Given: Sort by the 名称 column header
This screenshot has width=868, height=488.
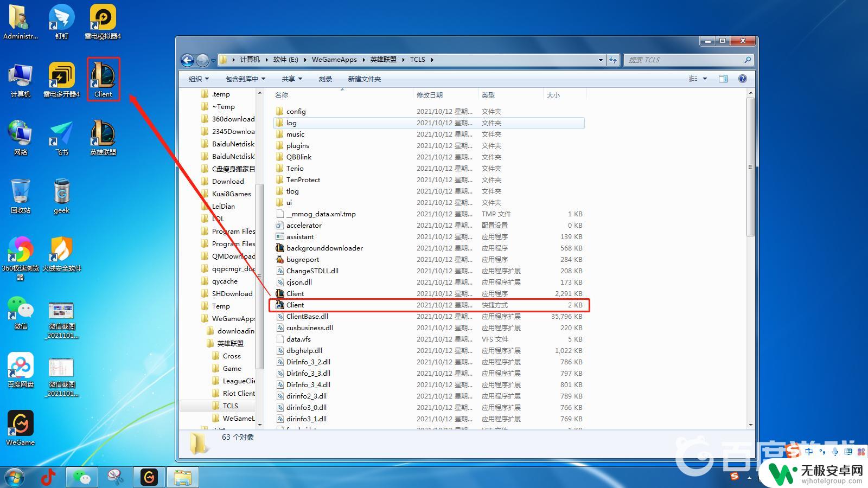Looking at the screenshot, I should click(x=342, y=95).
